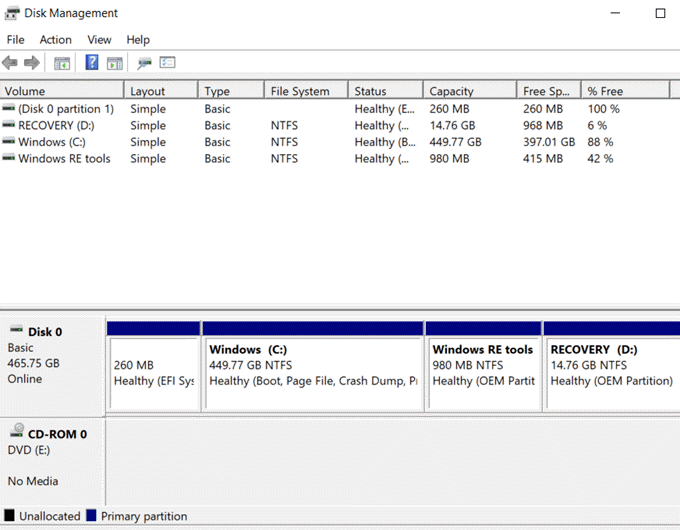Click the 42 % free cell
The image size is (680, 530).
click(x=600, y=158)
